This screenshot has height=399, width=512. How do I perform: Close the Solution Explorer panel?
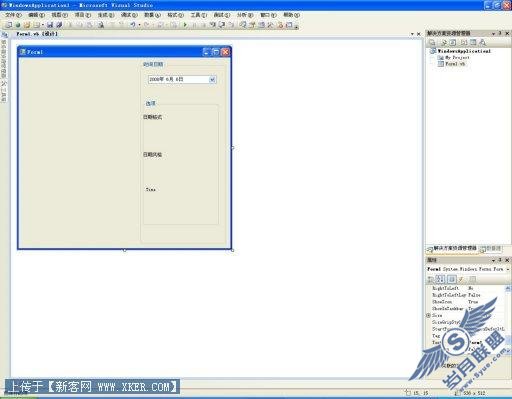pos(507,33)
